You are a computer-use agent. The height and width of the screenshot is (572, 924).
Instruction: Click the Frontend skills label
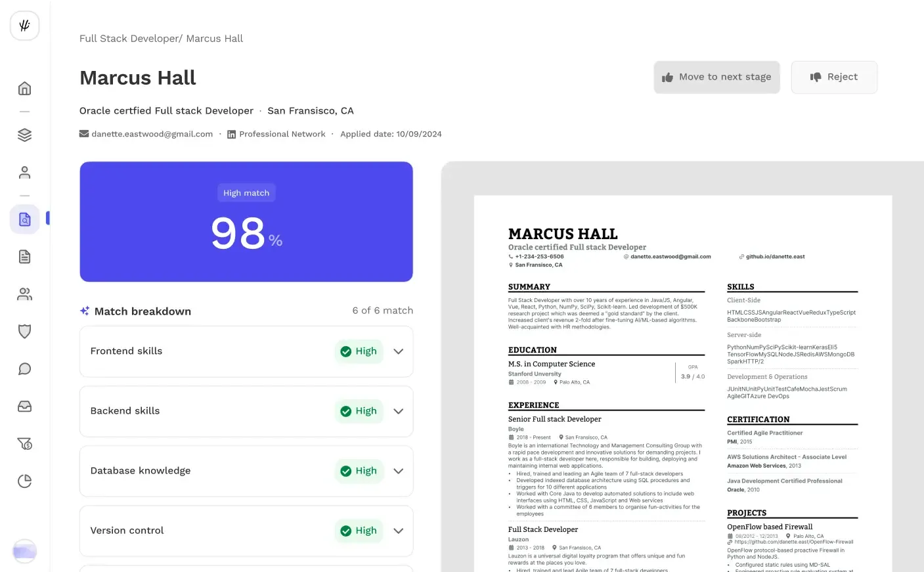point(126,351)
